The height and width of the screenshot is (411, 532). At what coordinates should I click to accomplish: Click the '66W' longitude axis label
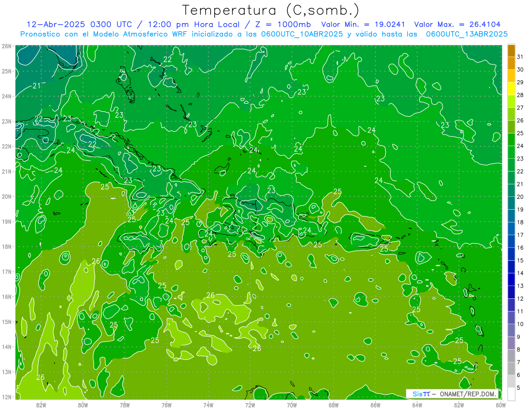point(375,405)
